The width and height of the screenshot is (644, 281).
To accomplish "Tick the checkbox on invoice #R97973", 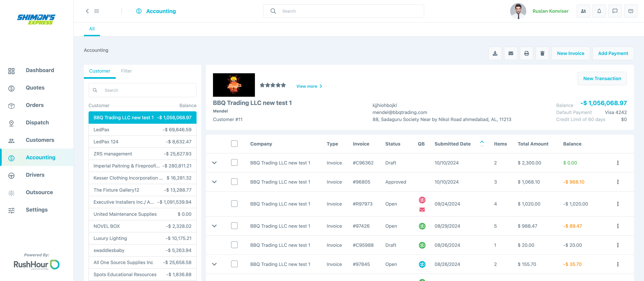I will pos(234,204).
